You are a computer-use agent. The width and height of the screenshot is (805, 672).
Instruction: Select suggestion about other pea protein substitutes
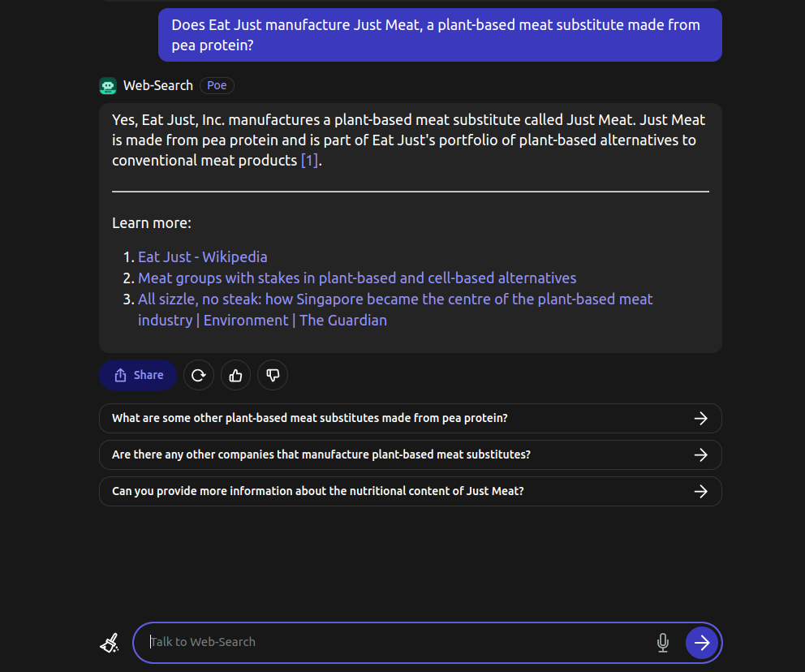410,419
